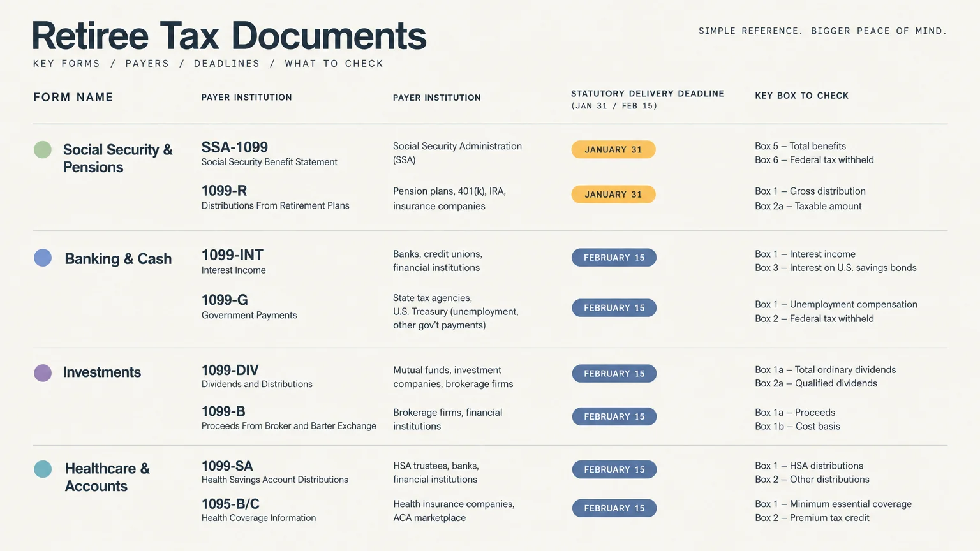This screenshot has width=980, height=551.
Task: Click "Box 1b – Cost basis" text
Action: (x=798, y=426)
